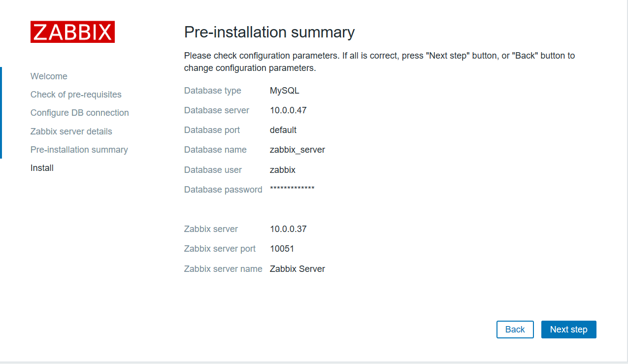
Task: Click the masked database password value
Action: click(x=292, y=189)
